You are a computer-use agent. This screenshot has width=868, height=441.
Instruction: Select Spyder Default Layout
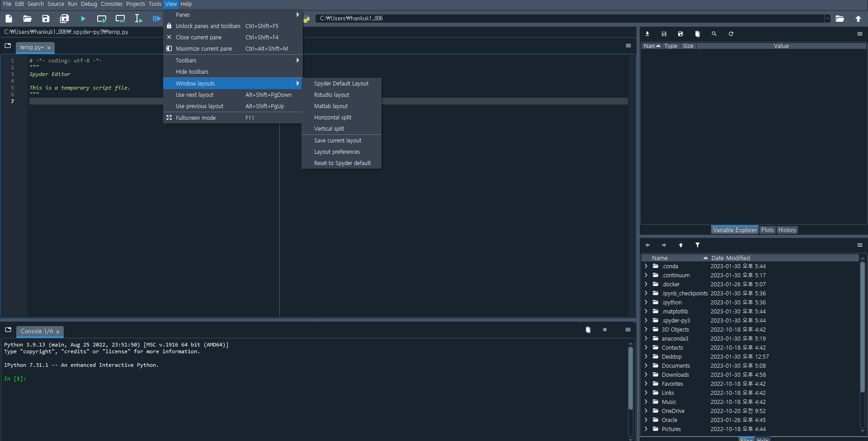[341, 84]
